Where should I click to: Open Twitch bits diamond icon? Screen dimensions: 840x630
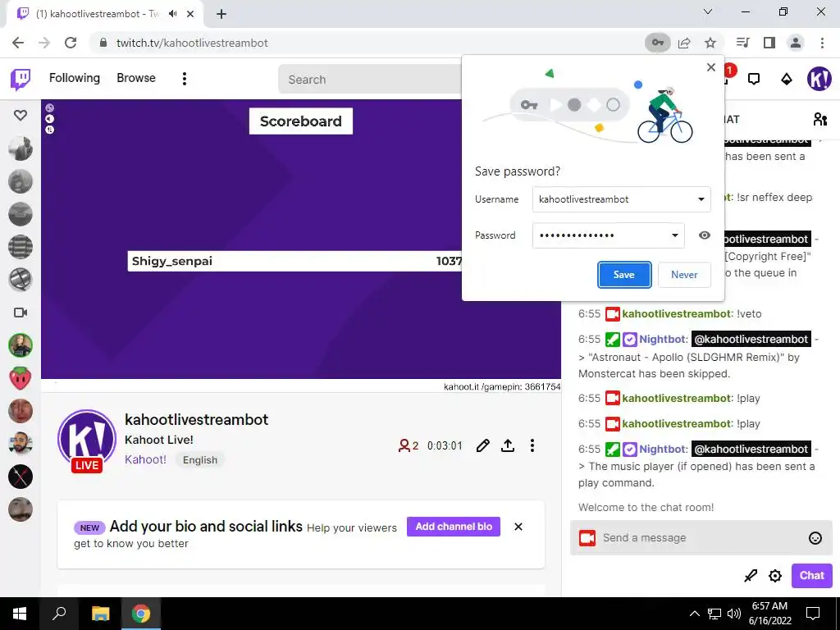(x=787, y=80)
